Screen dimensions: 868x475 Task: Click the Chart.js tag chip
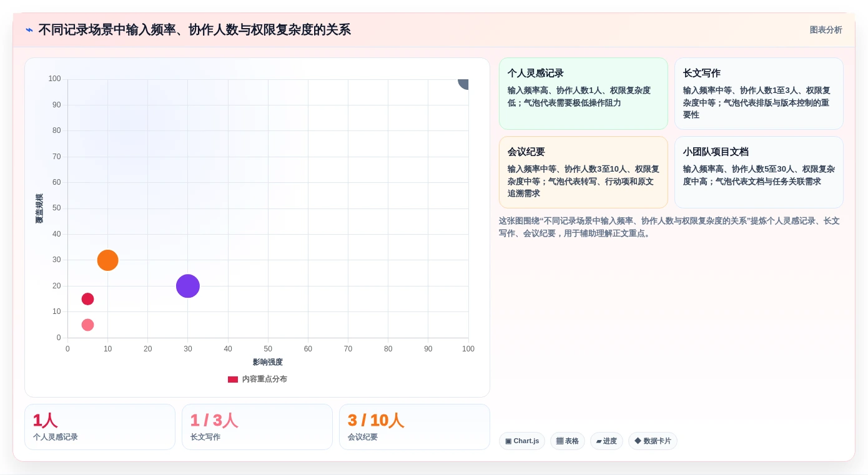pyautogui.click(x=522, y=441)
